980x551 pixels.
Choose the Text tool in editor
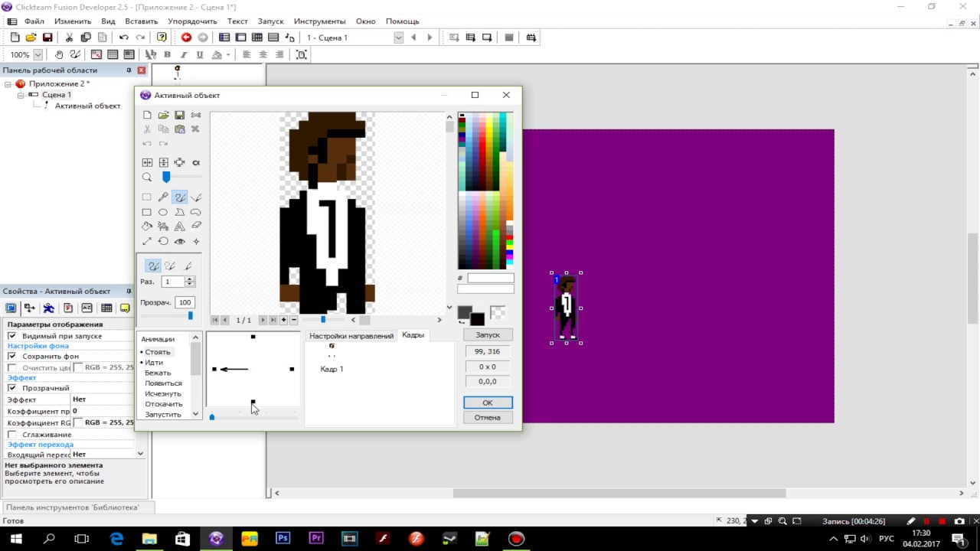[x=179, y=227]
